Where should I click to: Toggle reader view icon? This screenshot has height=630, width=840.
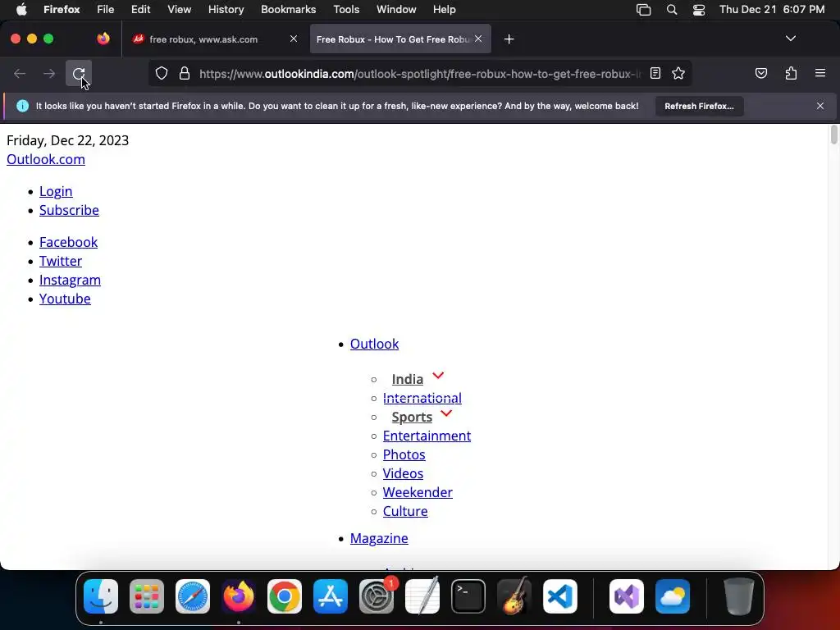[x=655, y=73]
